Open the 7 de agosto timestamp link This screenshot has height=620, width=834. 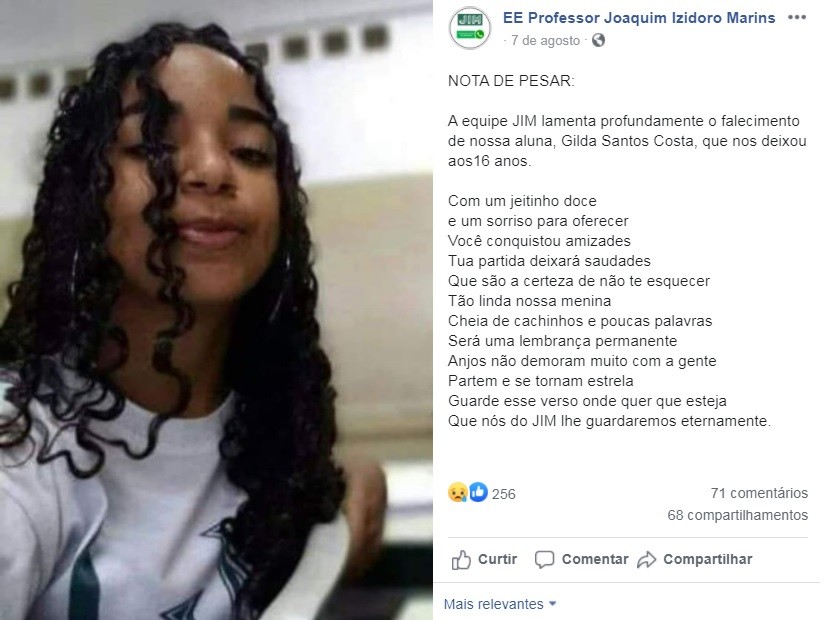pyautogui.click(x=545, y=40)
